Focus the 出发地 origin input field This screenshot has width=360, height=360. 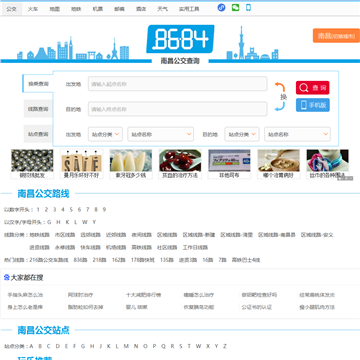(178, 84)
